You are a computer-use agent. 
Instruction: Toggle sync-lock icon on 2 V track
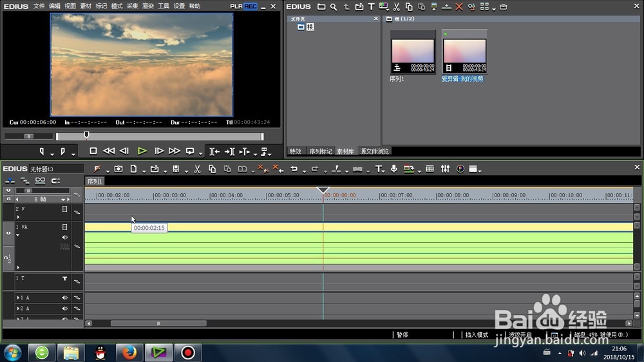[x=77, y=213]
